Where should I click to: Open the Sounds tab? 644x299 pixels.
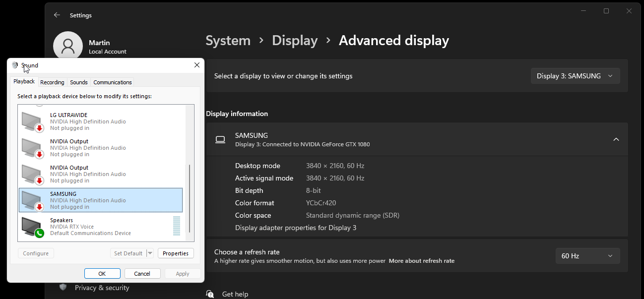(x=79, y=82)
